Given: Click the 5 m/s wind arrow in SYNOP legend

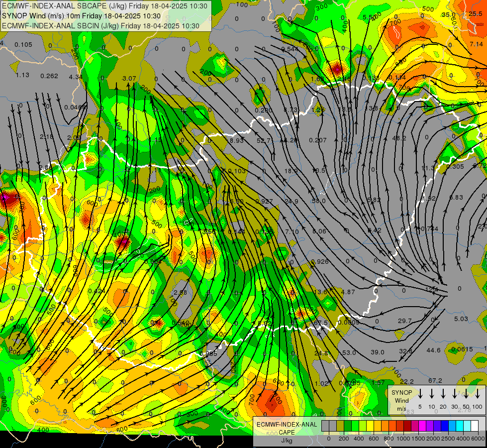Looking at the screenshot, I should tap(420, 394).
